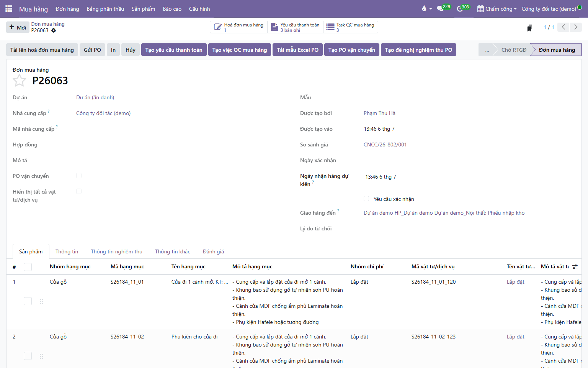Open column settings icon in table header
The height and width of the screenshot is (368, 588).
(x=575, y=266)
